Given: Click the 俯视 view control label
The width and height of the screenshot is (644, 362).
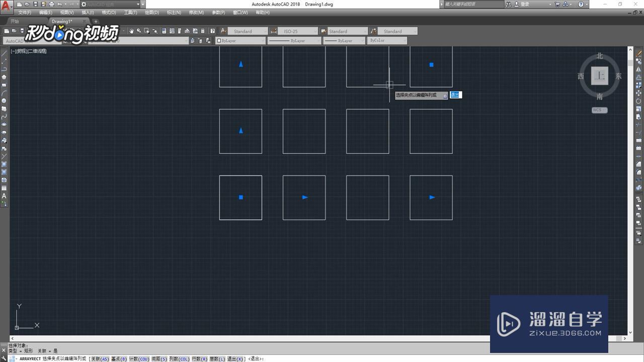Looking at the screenshot, I should [22, 51].
